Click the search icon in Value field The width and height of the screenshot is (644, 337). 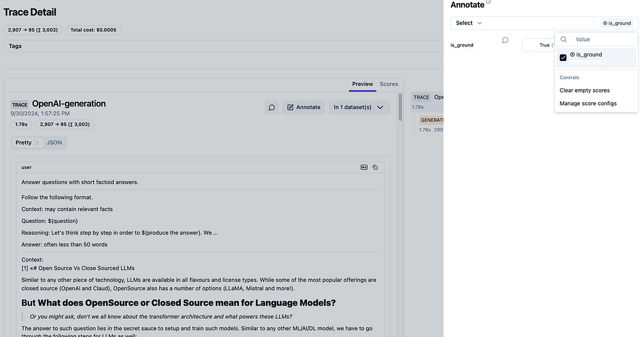tap(563, 40)
